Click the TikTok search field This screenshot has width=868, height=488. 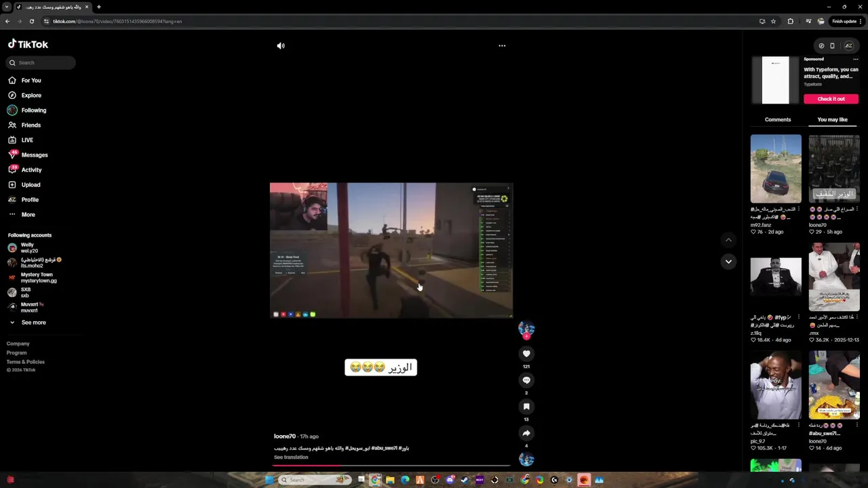click(x=41, y=62)
